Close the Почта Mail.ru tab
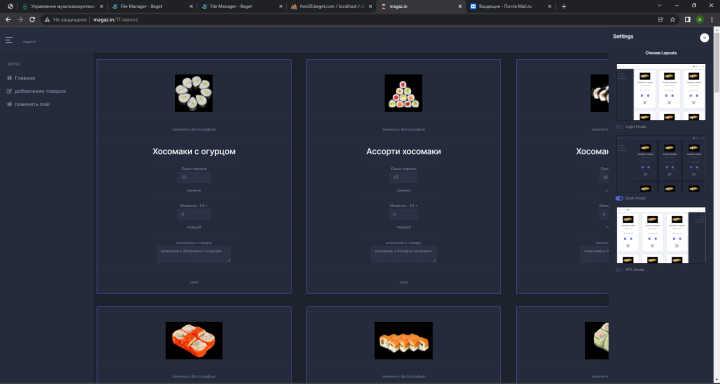The width and height of the screenshot is (720, 384). point(549,6)
